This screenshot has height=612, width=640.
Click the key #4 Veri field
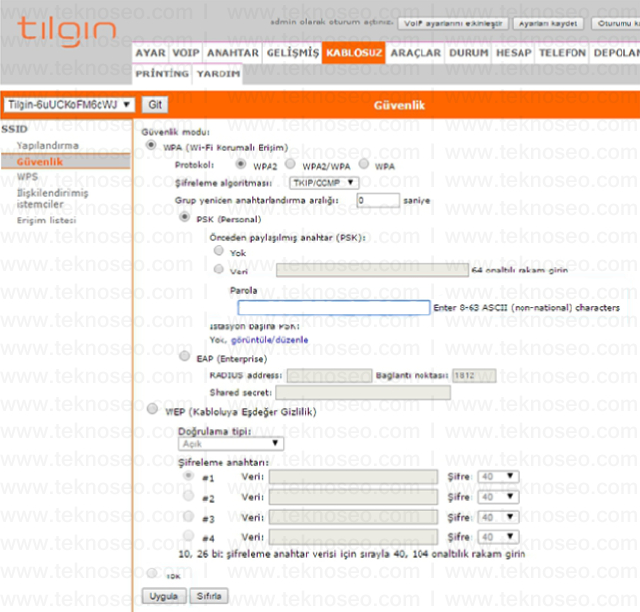[x=353, y=537]
